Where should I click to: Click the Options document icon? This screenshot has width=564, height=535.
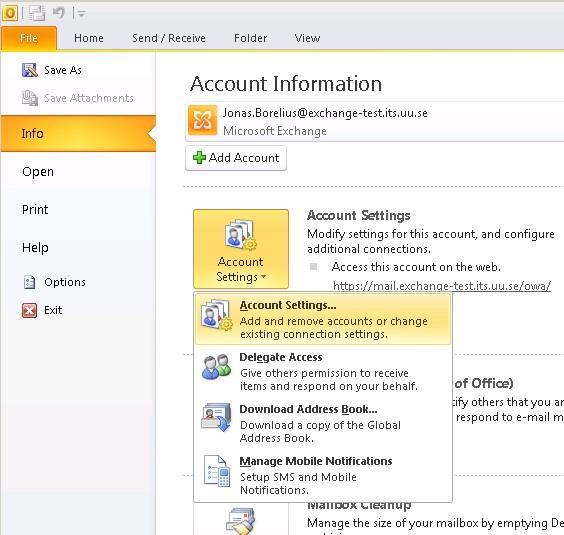(x=29, y=282)
